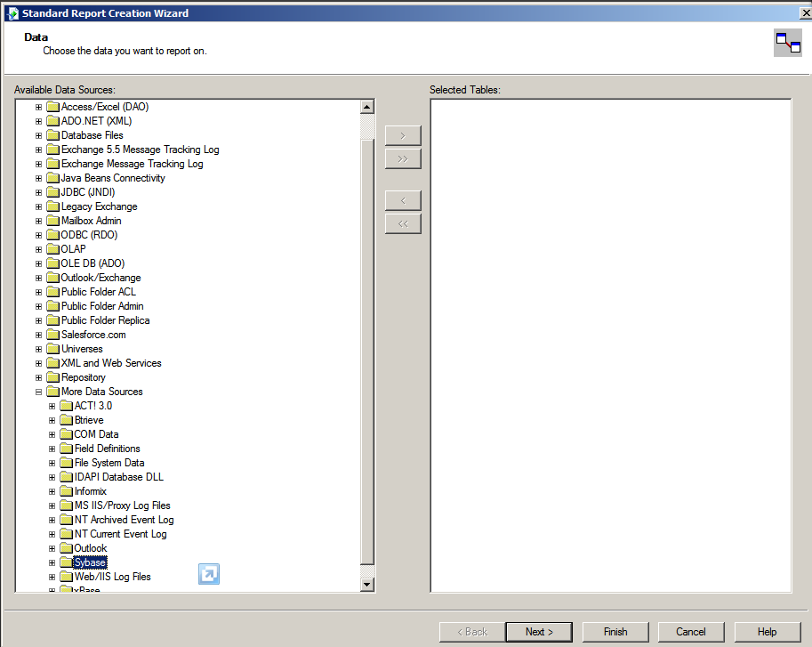Select File System Data item
The height and width of the screenshot is (647, 812).
pyautogui.click(x=109, y=463)
